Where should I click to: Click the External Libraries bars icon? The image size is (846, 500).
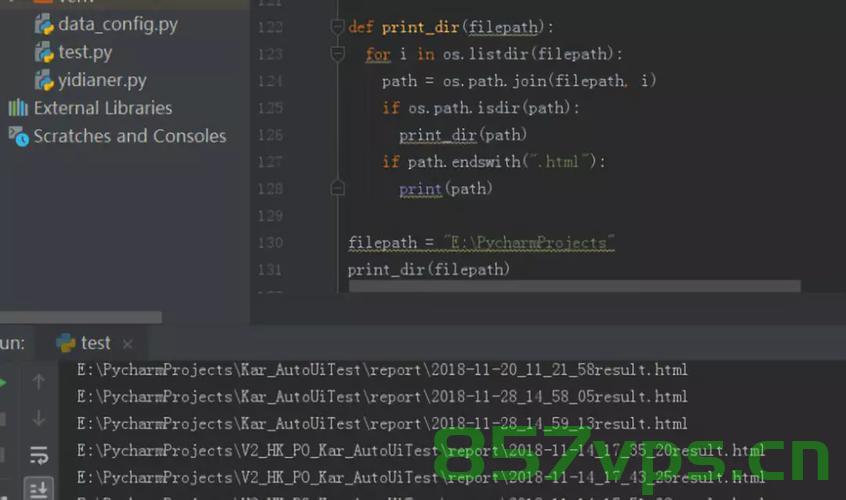pyautogui.click(x=18, y=108)
